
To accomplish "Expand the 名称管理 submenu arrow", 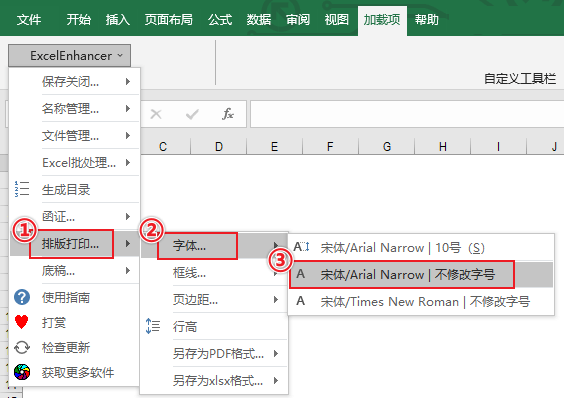I will [x=128, y=108].
